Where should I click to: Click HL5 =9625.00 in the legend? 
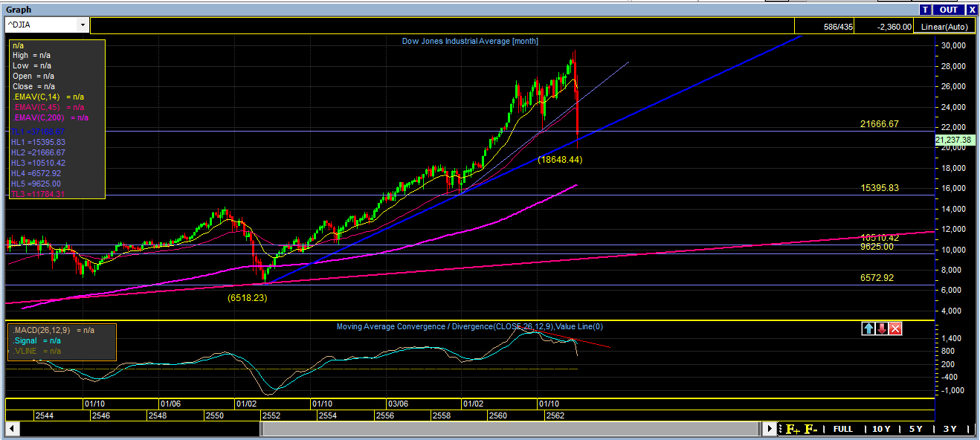[36, 184]
